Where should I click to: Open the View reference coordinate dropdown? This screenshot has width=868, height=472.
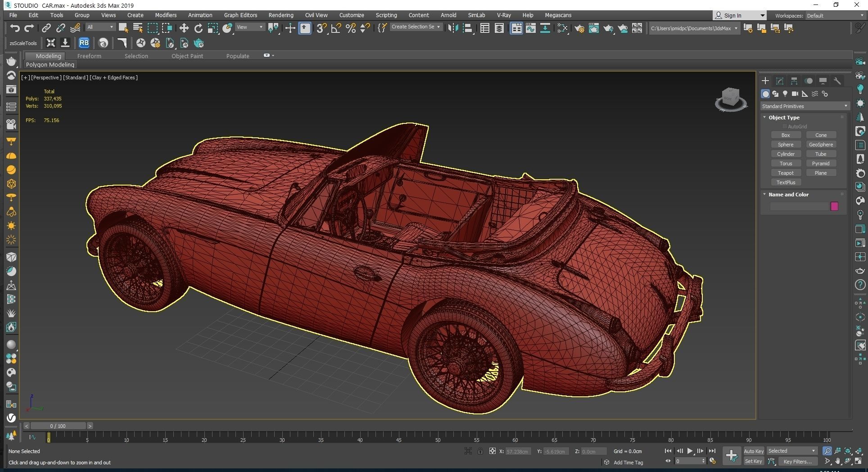click(x=250, y=27)
